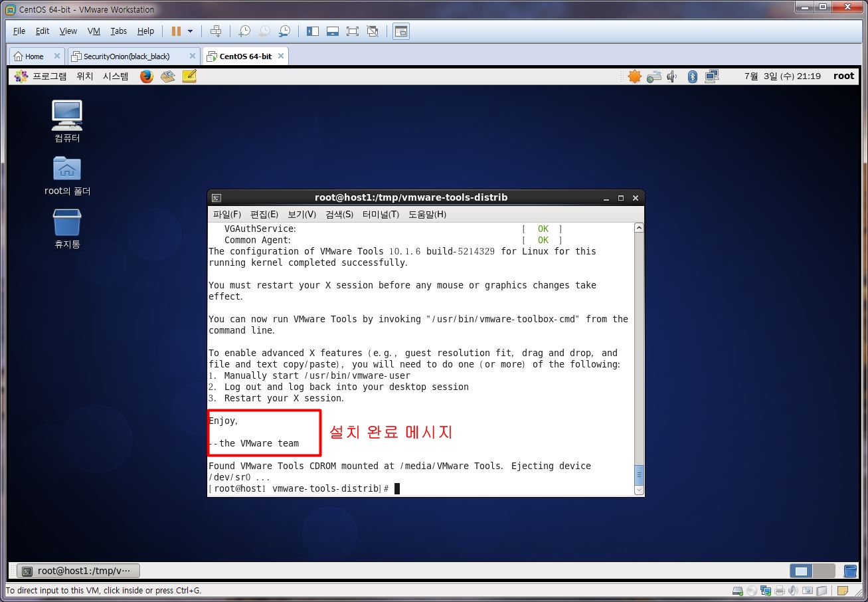This screenshot has height=602, width=868.
Task: Open the 검색(S) menu in the terminal
Action: tap(339, 215)
